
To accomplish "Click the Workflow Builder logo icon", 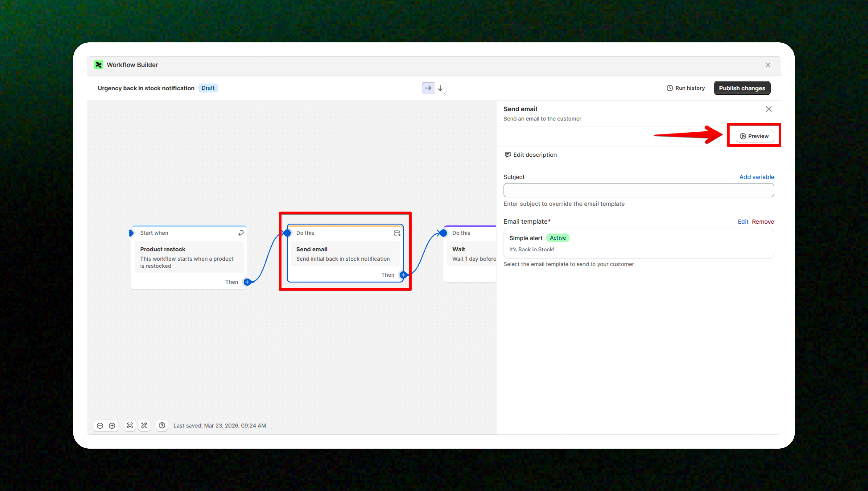I will tap(98, 65).
